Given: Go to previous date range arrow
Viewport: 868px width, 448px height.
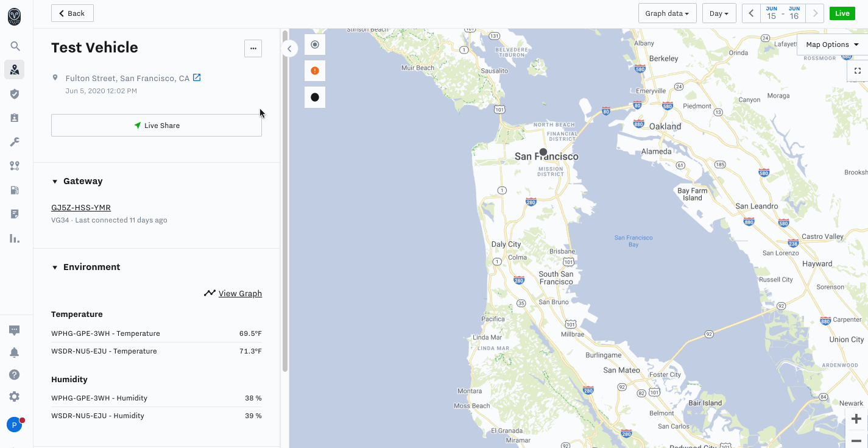Looking at the screenshot, I should coord(751,13).
